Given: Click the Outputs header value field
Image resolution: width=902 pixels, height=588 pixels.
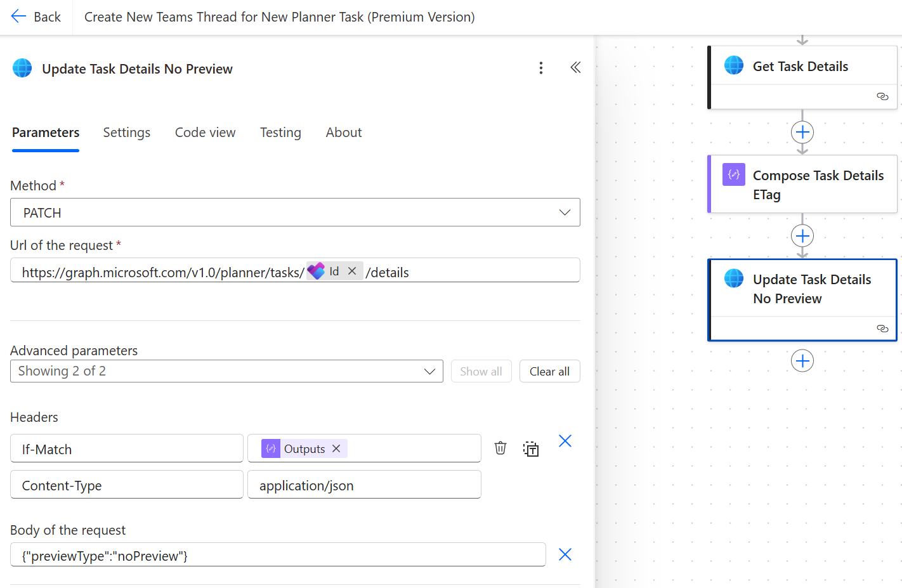Looking at the screenshot, I should pos(364,448).
